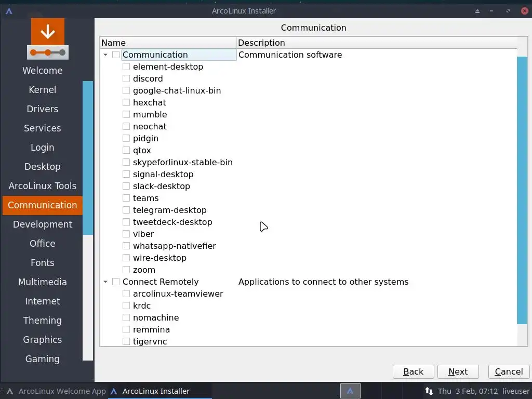532x399 pixels.
Task: Check the signal-desktop checkbox
Action: pyautogui.click(x=126, y=174)
